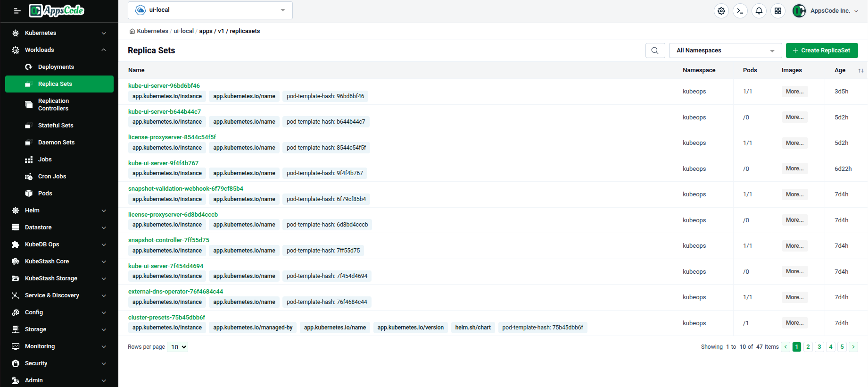Click the Deployments icon in the sidebar

point(29,67)
